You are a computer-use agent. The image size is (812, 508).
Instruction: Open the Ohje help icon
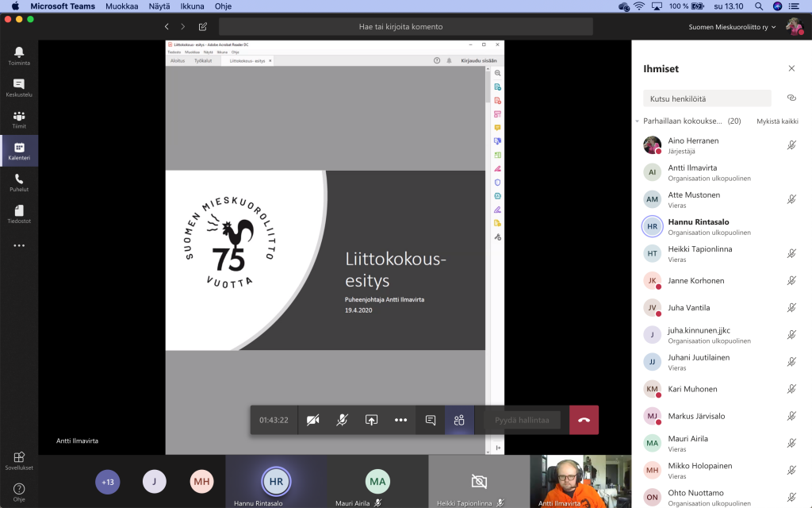coord(19,492)
